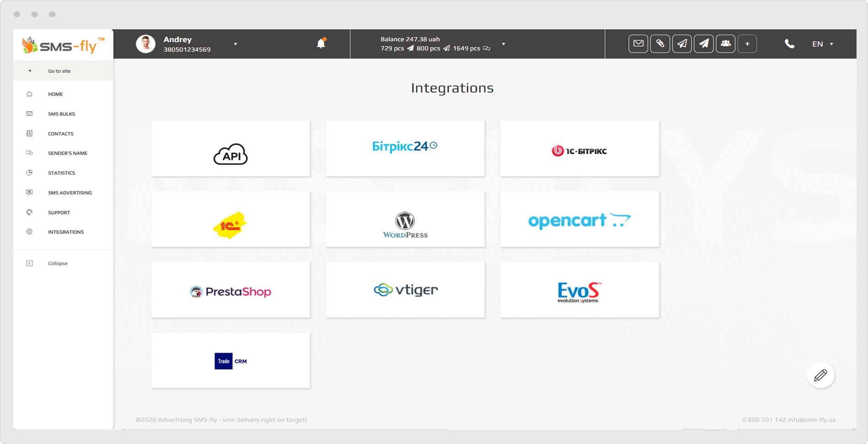Open the PrestaShop integration card
Viewport: 868px width, 444px height.
(x=230, y=289)
